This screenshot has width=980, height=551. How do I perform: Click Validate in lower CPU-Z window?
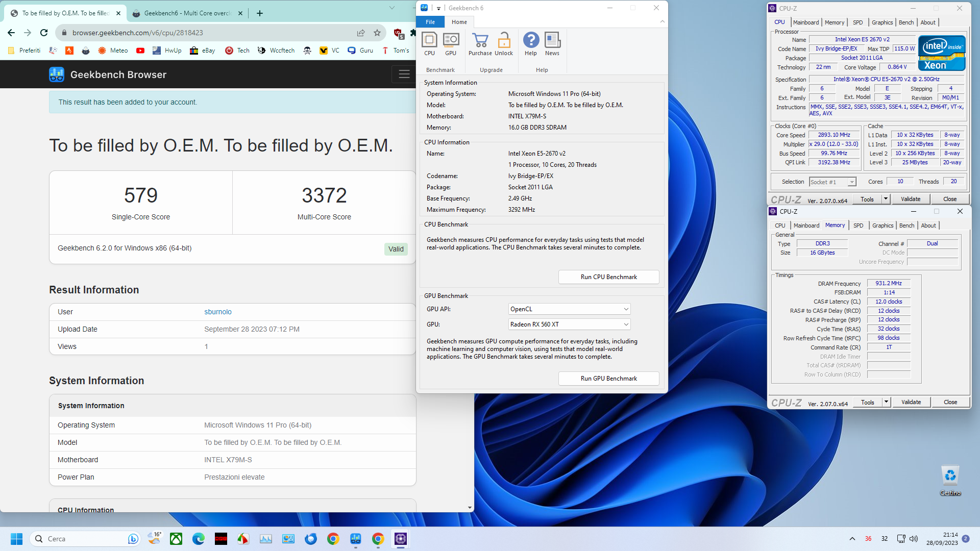(911, 402)
